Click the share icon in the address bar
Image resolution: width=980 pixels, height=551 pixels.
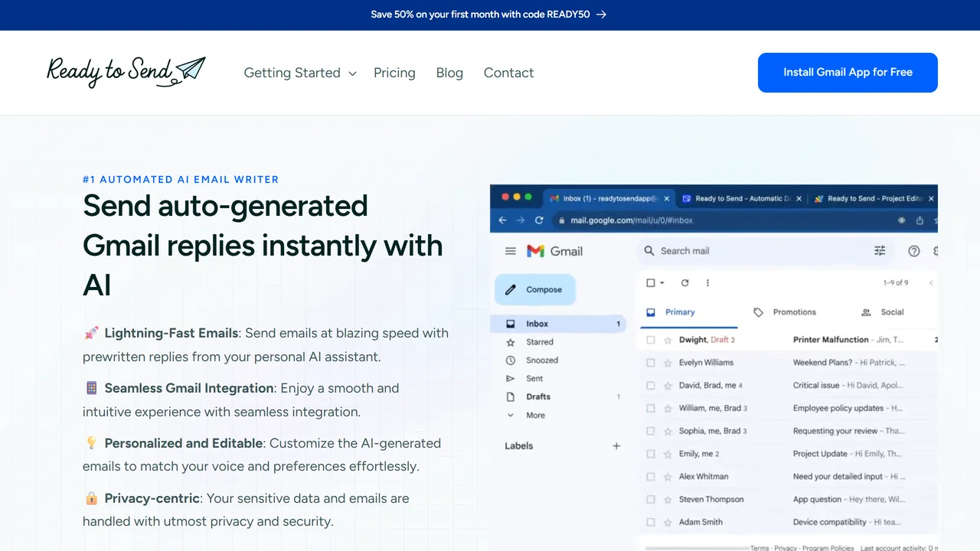919,220
